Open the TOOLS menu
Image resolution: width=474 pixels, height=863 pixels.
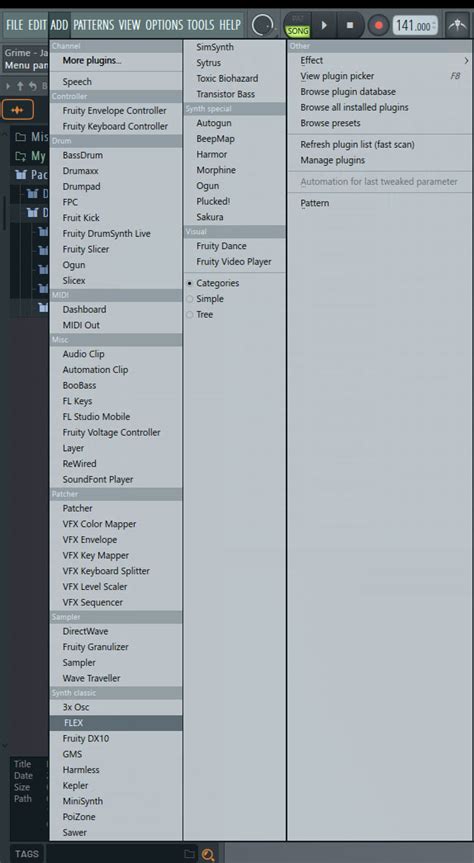[x=200, y=25]
